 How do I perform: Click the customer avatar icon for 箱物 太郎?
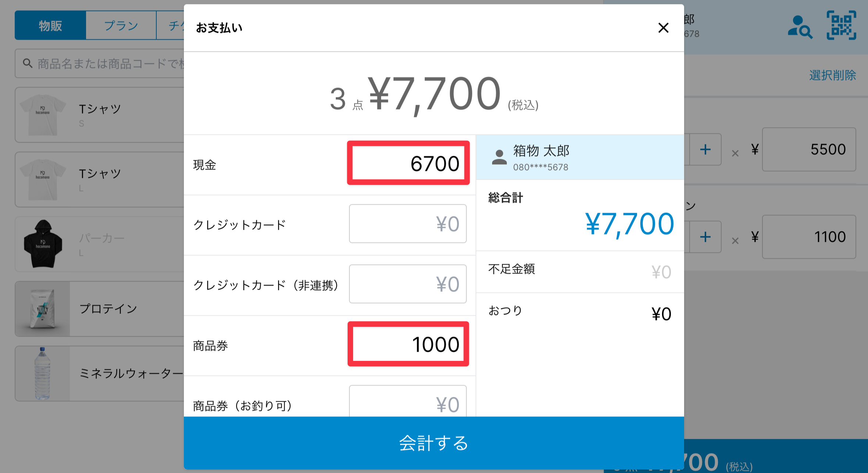click(x=499, y=157)
